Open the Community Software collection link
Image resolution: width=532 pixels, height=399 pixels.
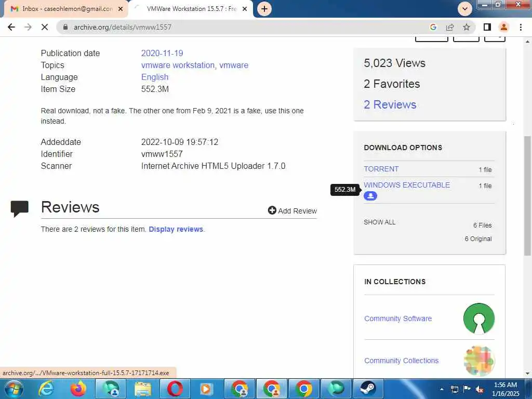[398, 318]
